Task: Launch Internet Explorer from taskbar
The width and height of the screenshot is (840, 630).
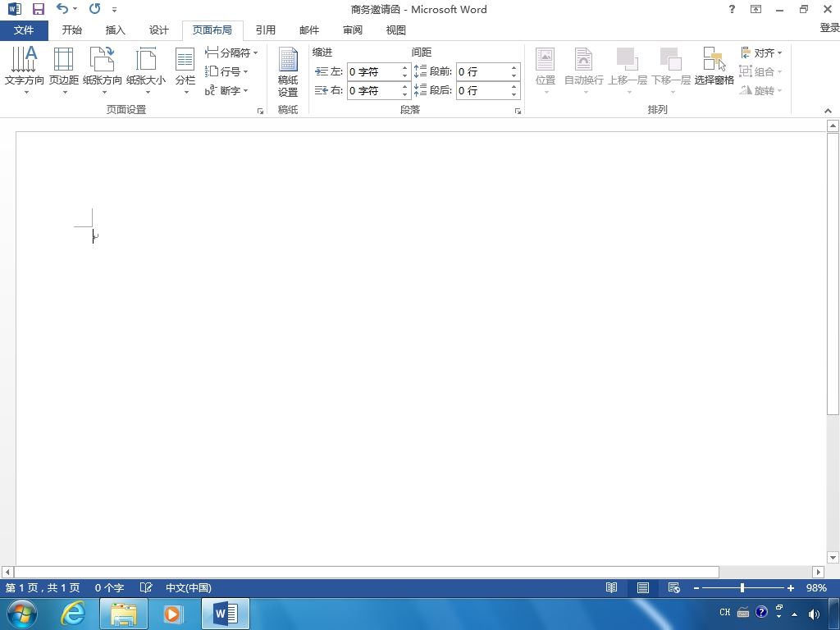Action: [72, 614]
